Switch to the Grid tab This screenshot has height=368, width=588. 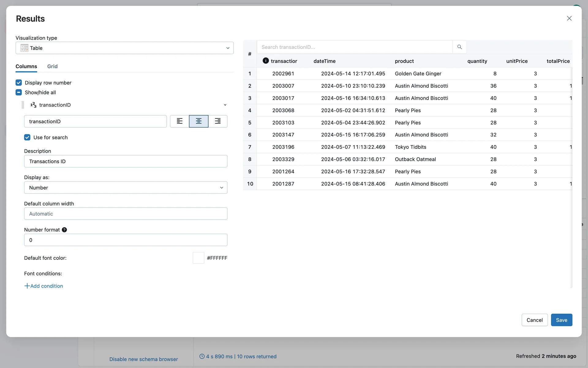[52, 66]
